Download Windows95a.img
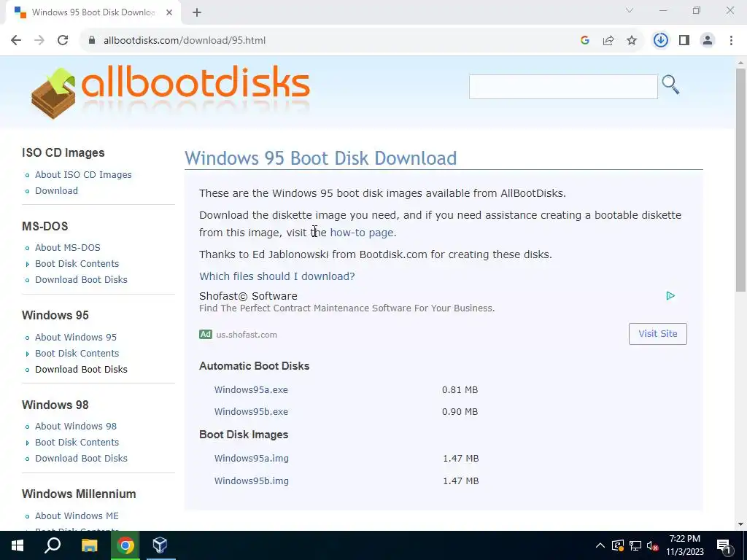Screen dimensions: 747x560 [x=251, y=458]
